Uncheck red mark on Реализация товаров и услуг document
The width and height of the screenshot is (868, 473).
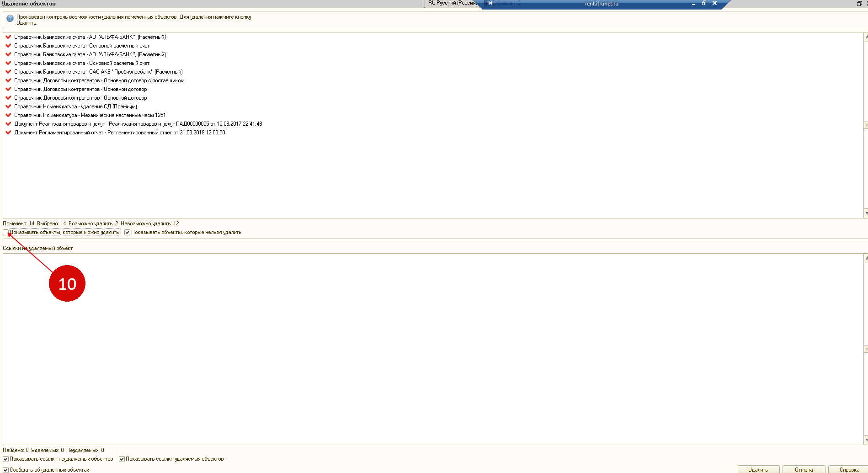tap(8, 124)
